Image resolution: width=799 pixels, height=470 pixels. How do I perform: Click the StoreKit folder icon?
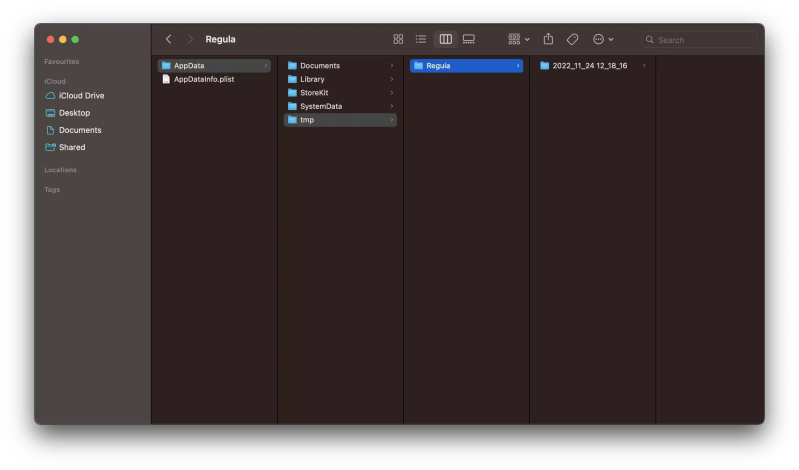point(292,93)
